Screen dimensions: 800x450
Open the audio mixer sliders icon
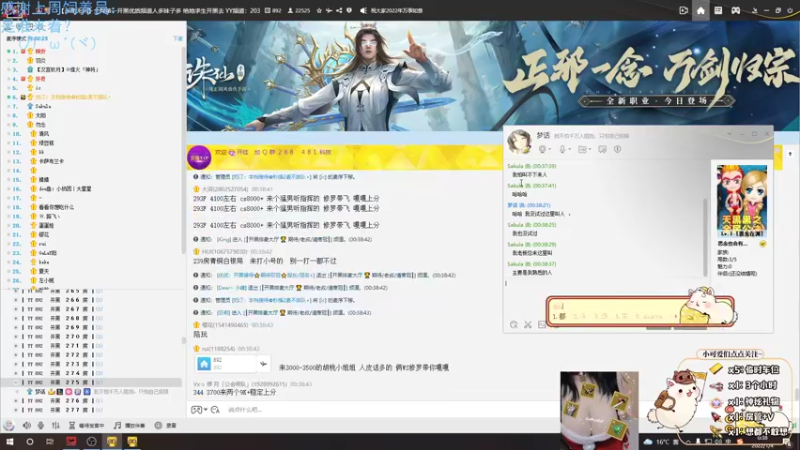(56, 425)
